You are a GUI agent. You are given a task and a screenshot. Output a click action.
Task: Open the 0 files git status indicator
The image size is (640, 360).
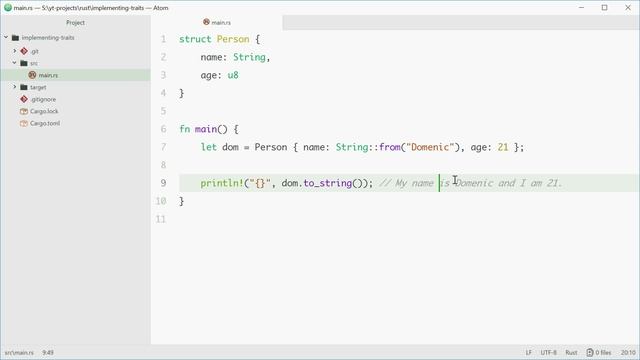(599, 352)
